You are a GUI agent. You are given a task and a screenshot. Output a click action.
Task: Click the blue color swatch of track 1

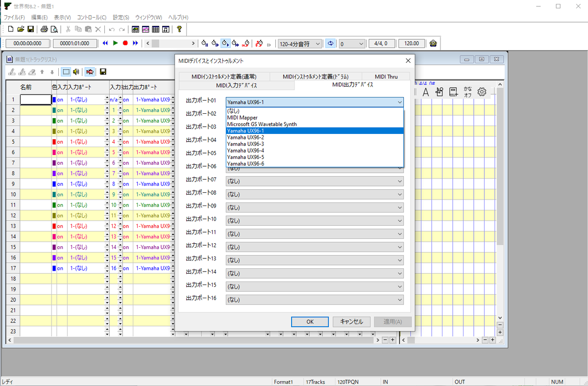point(54,99)
